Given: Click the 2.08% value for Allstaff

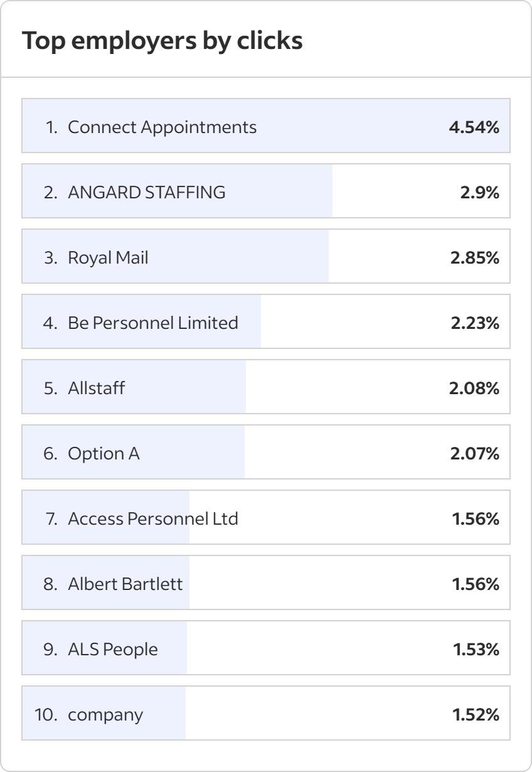Looking at the screenshot, I should (474, 389).
